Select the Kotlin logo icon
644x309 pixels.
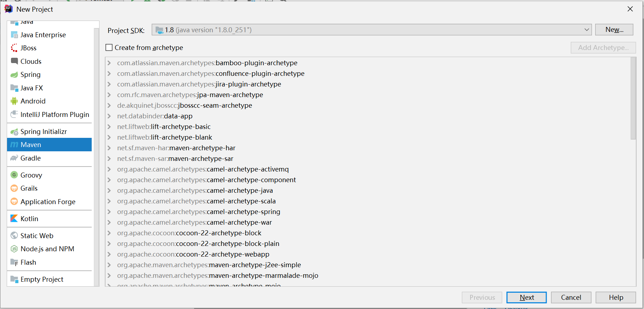14,218
